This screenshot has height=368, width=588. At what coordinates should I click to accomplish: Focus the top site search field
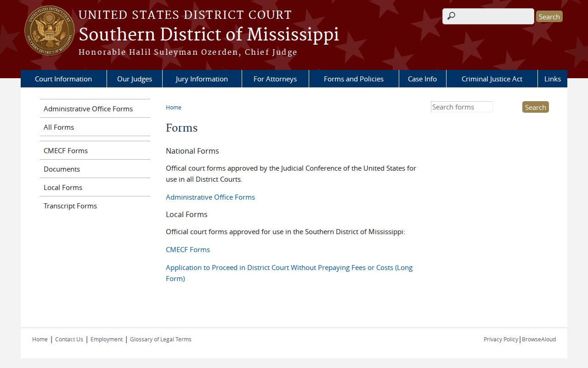click(488, 17)
